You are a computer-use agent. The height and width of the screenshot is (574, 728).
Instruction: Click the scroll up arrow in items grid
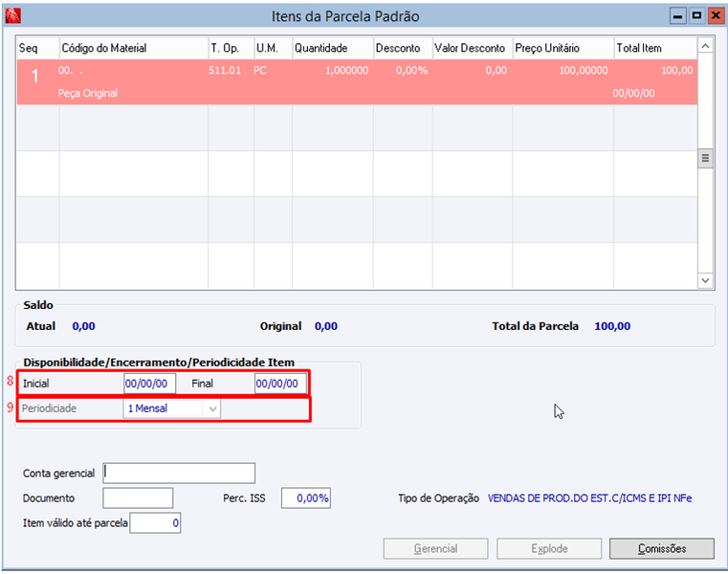pyautogui.click(x=705, y=46)
